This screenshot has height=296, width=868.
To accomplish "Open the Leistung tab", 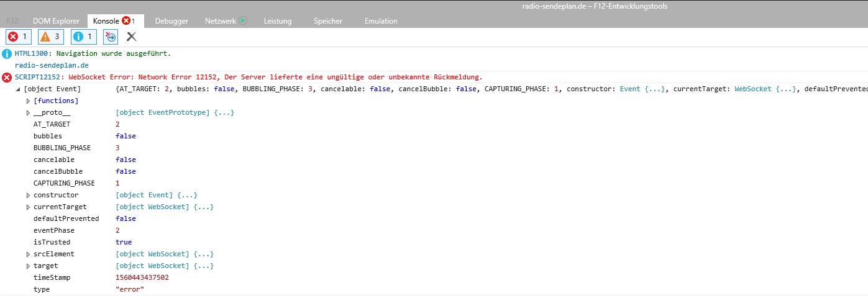I will [x=277, y=21].
